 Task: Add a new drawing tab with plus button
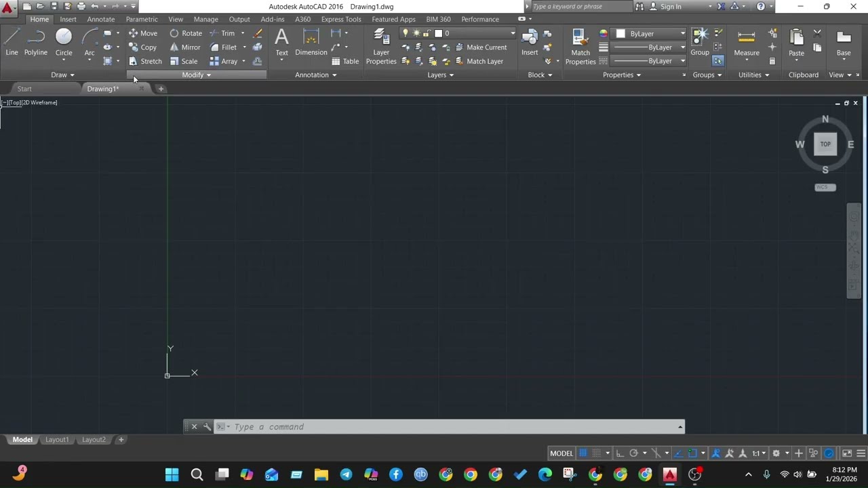tap(161, 89)
